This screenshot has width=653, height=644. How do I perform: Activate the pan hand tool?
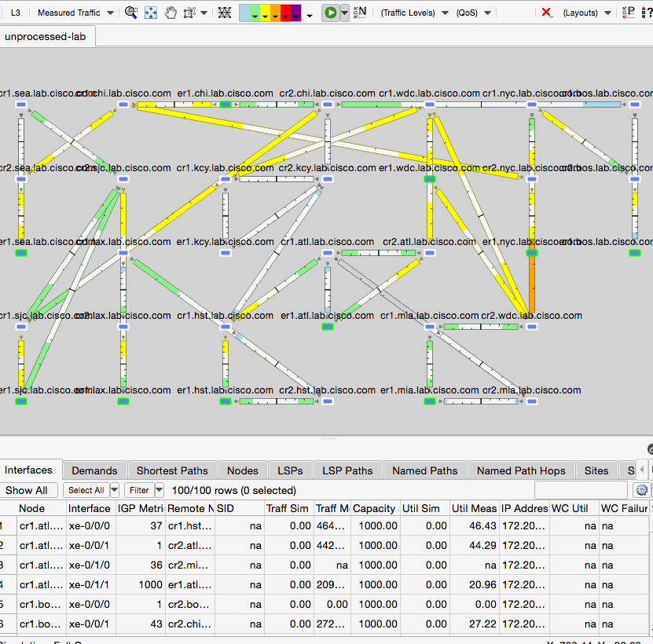(171, 13)
